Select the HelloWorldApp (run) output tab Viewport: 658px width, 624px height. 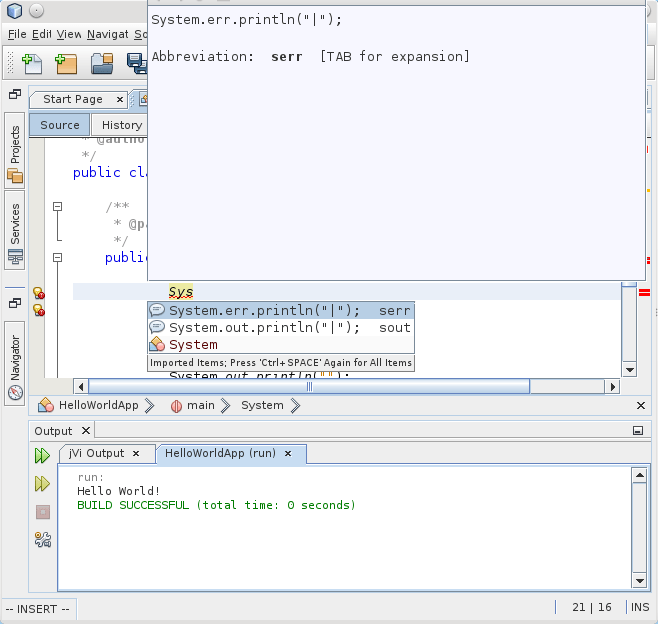click(220, 454)
